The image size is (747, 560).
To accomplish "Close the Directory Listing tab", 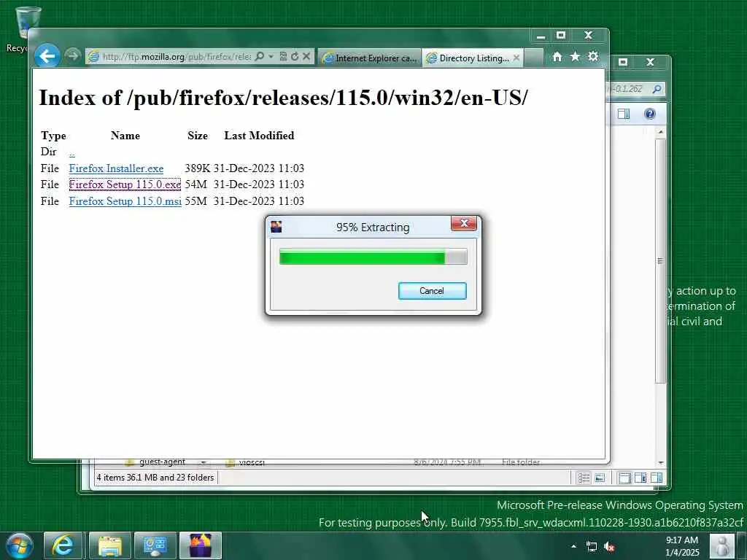I will coord(516,58).
